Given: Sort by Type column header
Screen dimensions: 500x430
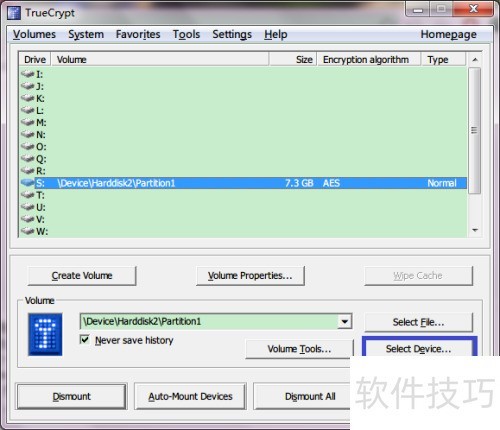Looking at the screenshot, I should tap(443, 60).
